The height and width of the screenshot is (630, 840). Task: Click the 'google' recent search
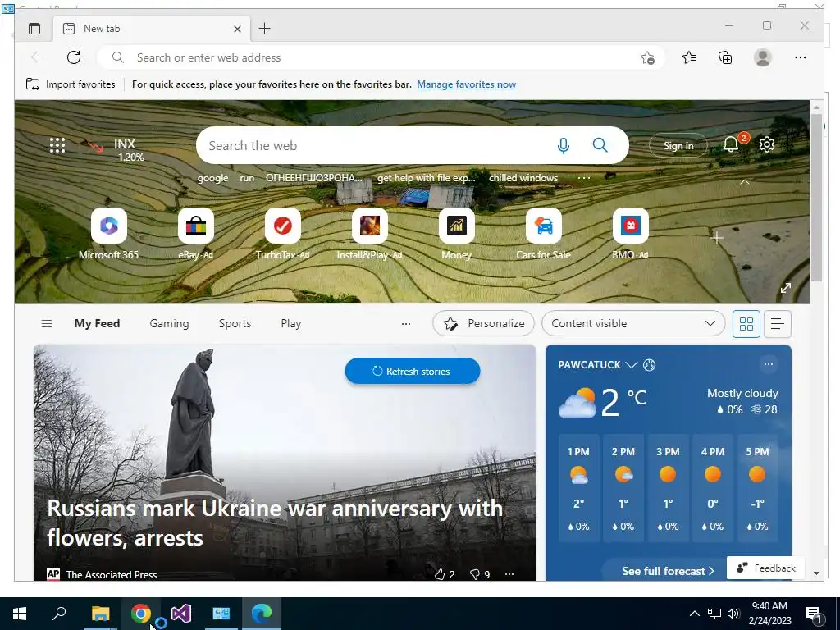tap(212, 178)
